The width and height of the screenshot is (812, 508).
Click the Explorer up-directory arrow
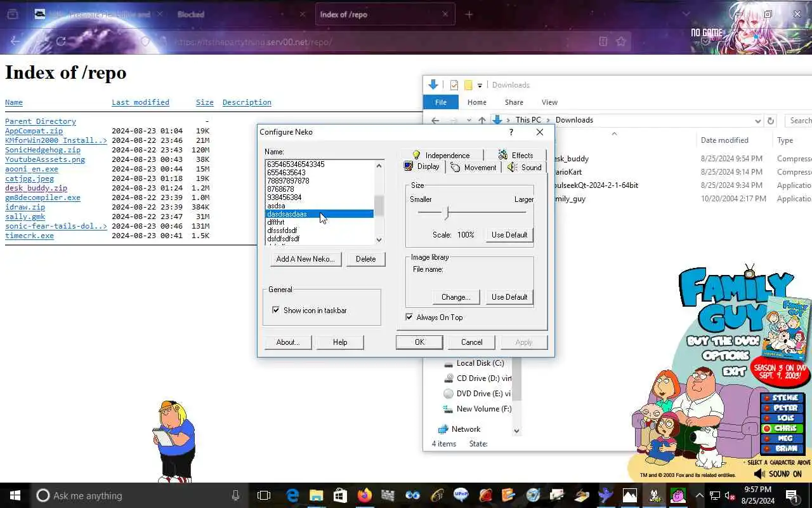pyautogui.click(x=482, y=120)
